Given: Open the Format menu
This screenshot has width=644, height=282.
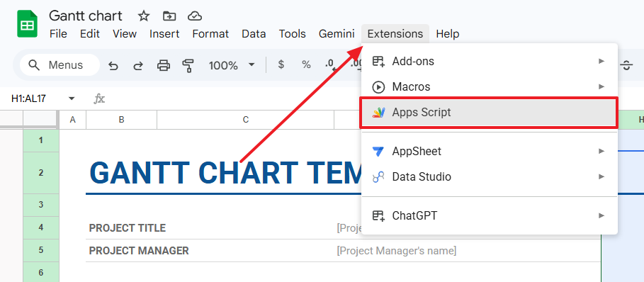Looking at the screenshot, I should 210,34.
